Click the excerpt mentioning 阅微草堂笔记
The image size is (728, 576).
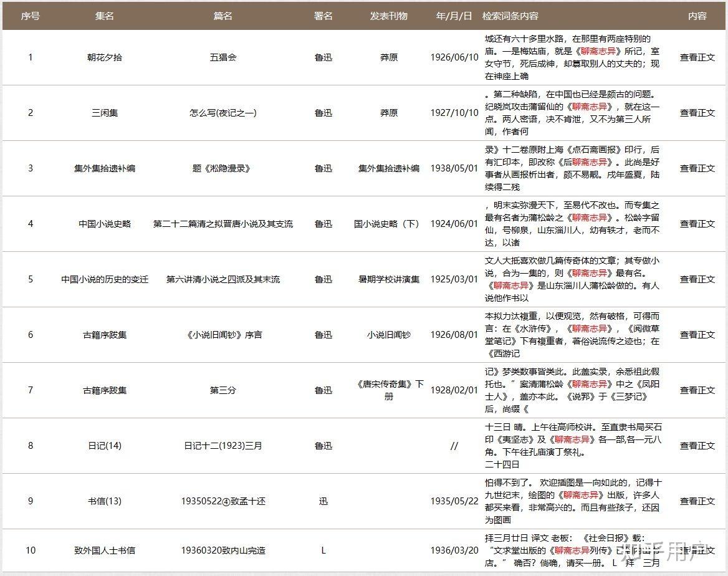coord(572,335)
